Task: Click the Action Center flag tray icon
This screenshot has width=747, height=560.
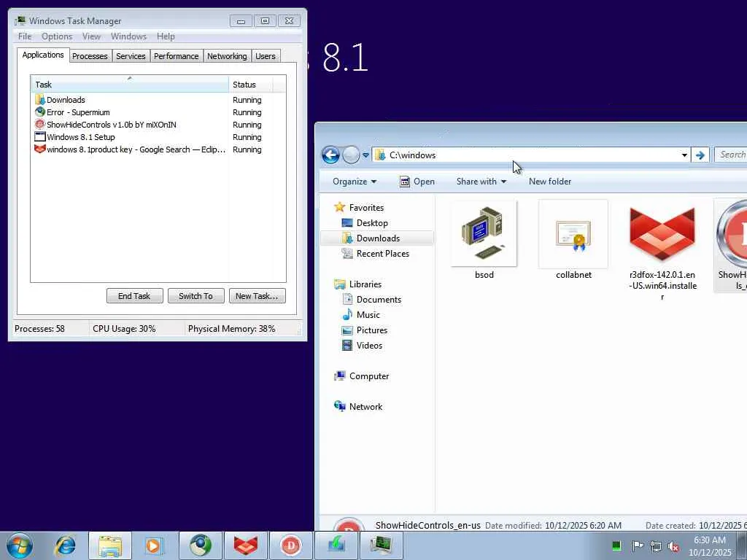Action: click(x=638, y=545)
